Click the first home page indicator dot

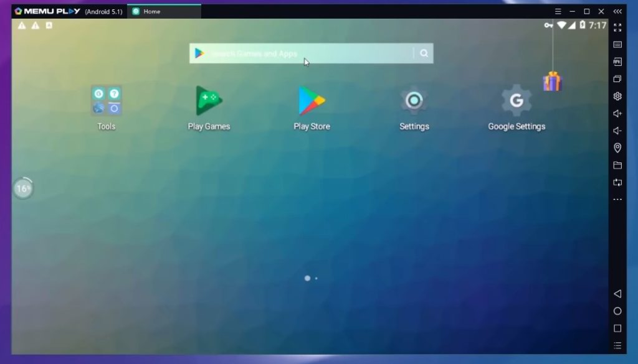308,278
